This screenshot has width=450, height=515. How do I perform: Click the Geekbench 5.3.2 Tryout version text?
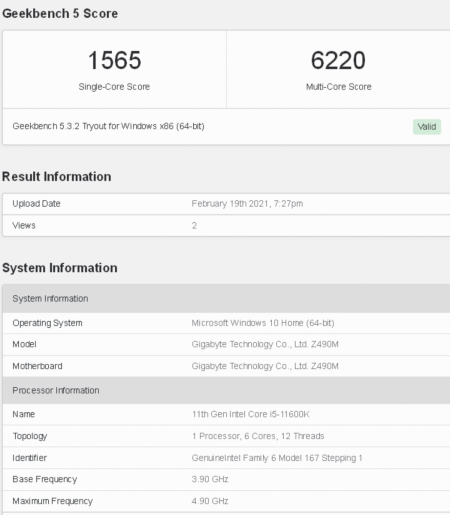(x=108, y=126)
